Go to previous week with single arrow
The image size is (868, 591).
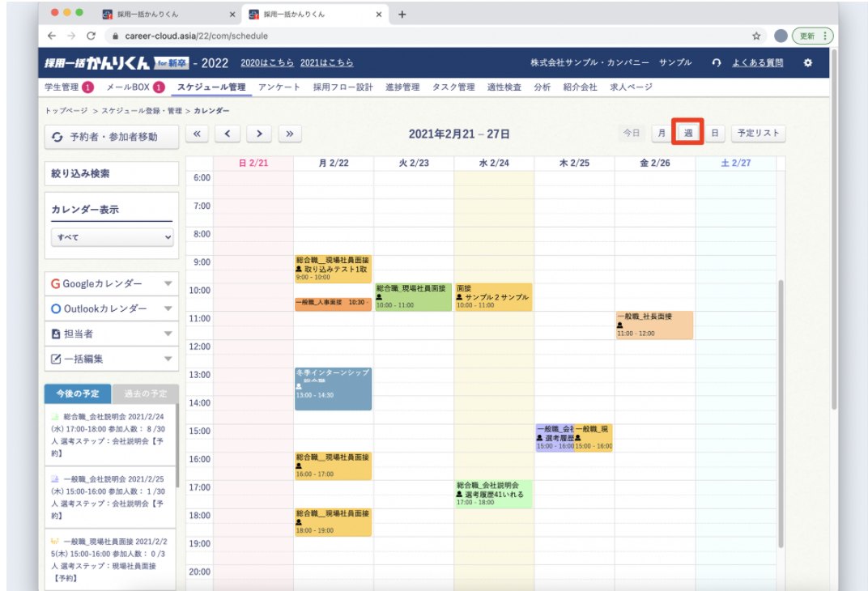(228, 134)
